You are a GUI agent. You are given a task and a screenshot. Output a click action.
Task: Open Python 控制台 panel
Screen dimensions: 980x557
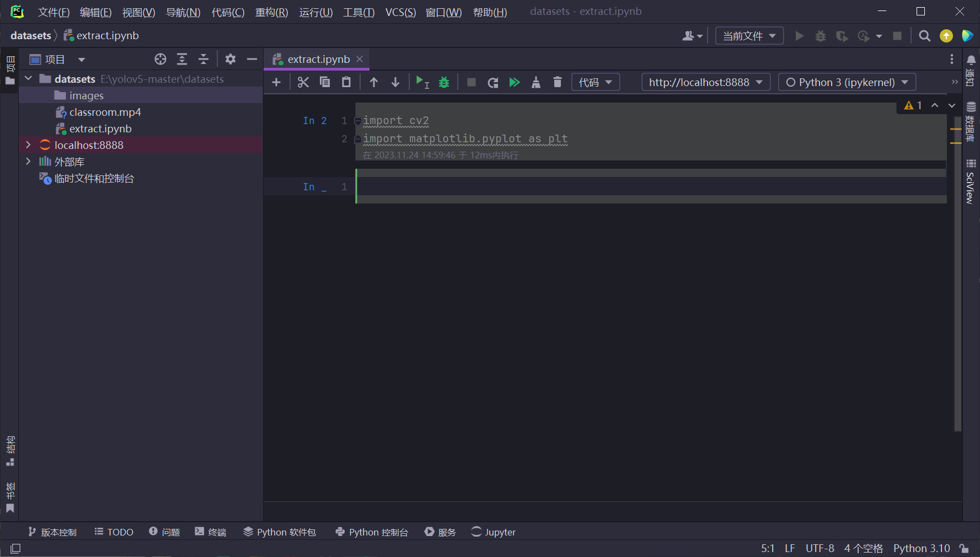(372, 532)
